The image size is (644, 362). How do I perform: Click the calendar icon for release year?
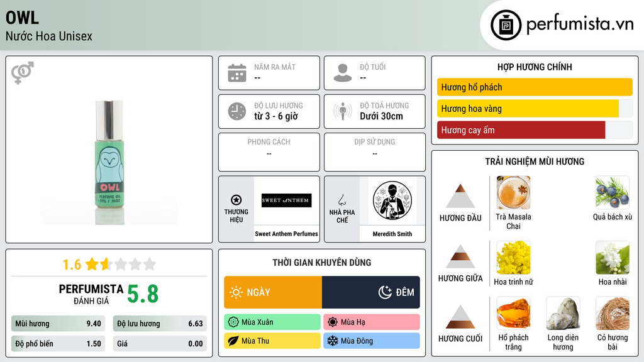coord(237,73)
